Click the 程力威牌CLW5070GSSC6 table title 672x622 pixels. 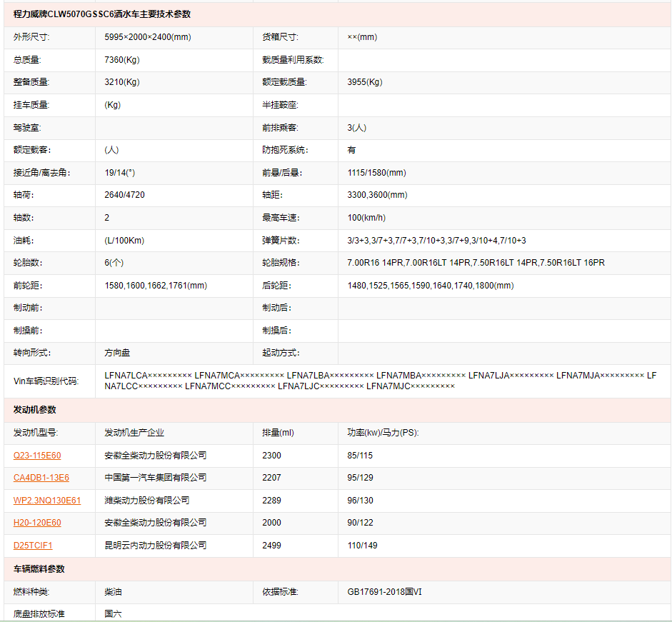[x=101, y=14]
